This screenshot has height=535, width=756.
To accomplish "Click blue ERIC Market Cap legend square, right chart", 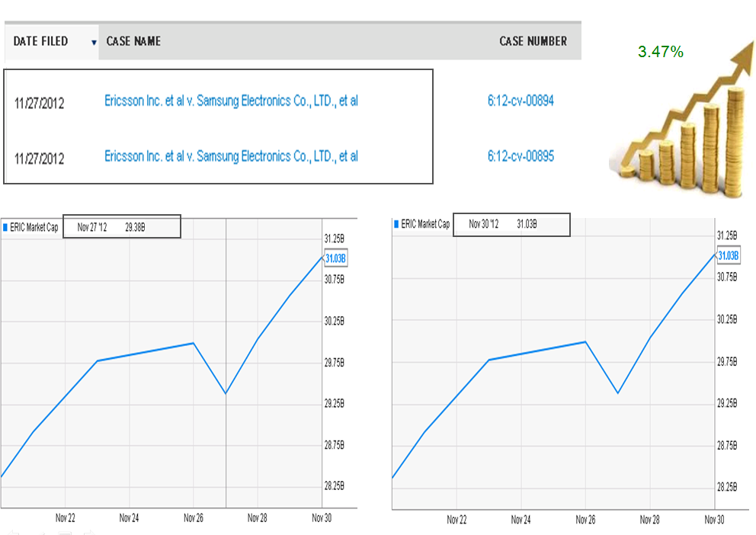I will pos(396,223).
